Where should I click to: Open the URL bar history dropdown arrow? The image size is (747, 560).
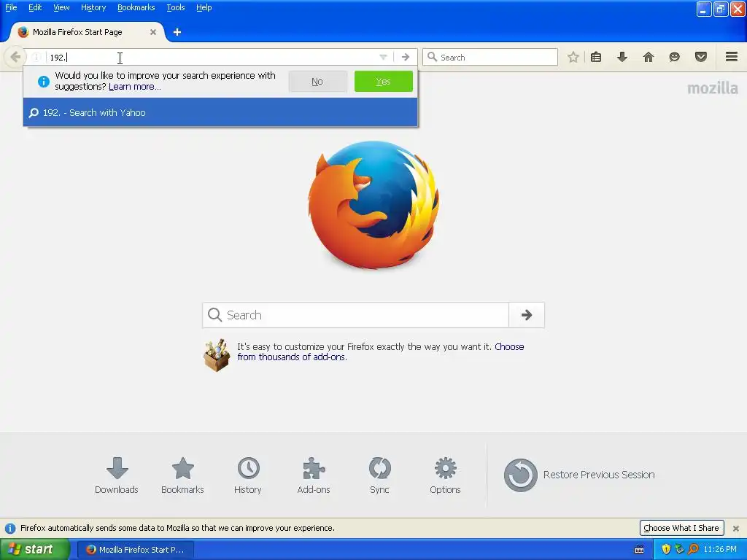point(383,57)
